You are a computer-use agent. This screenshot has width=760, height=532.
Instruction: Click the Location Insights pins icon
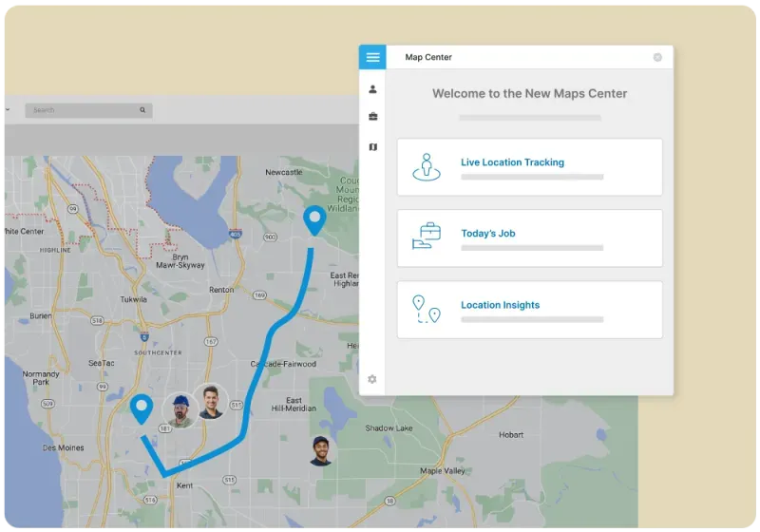point(427,310)
